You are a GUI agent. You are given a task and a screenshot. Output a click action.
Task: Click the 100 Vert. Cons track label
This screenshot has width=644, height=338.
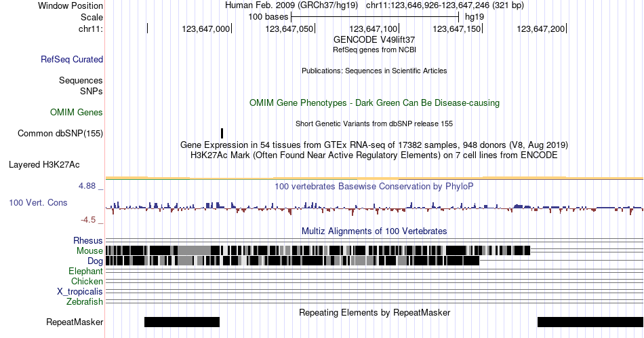(x=38, y=202)
